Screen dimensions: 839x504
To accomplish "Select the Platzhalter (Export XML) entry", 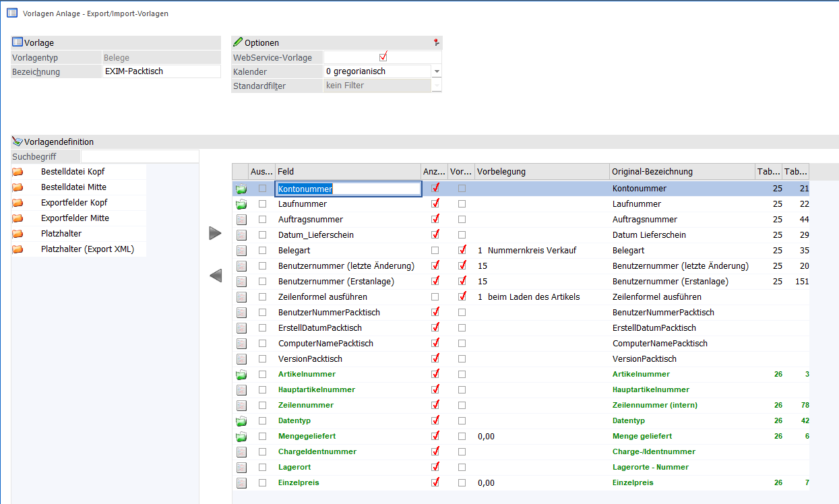I will pos(87,249).
